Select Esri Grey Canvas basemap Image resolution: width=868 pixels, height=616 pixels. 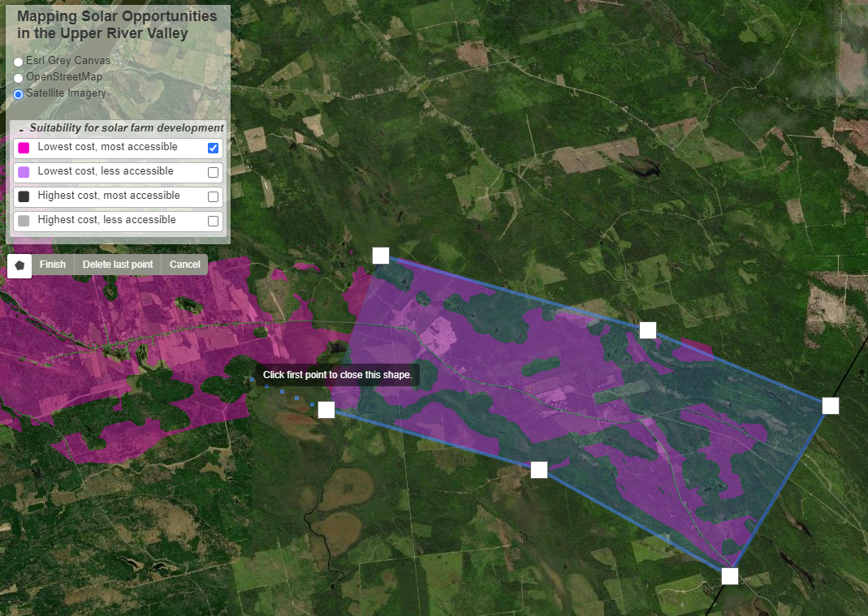click(x=18, y=62)
